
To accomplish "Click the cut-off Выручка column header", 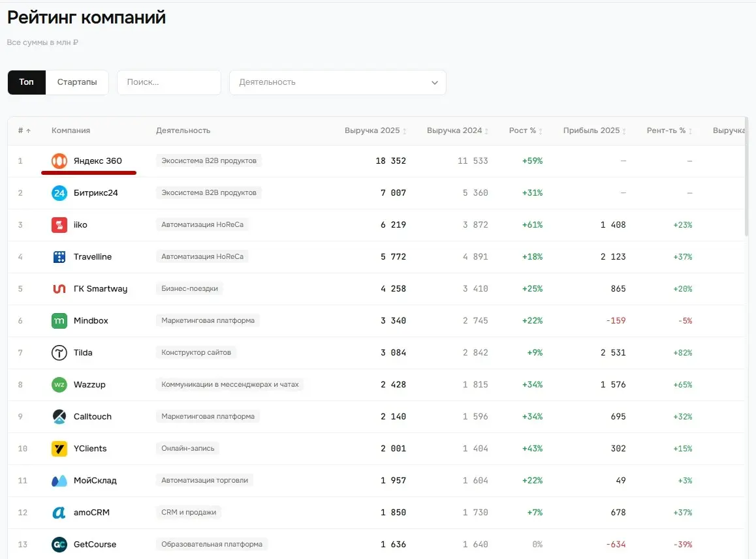I will 729,130.
